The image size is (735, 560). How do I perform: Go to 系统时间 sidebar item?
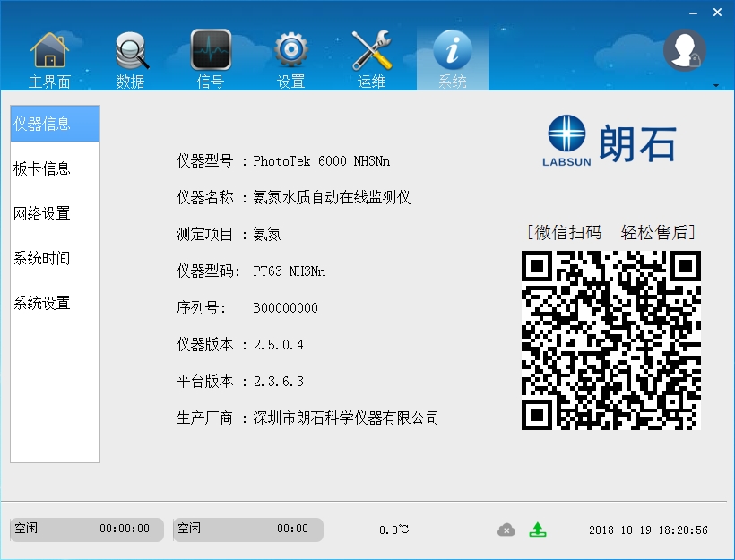click(x=55, y=258)
